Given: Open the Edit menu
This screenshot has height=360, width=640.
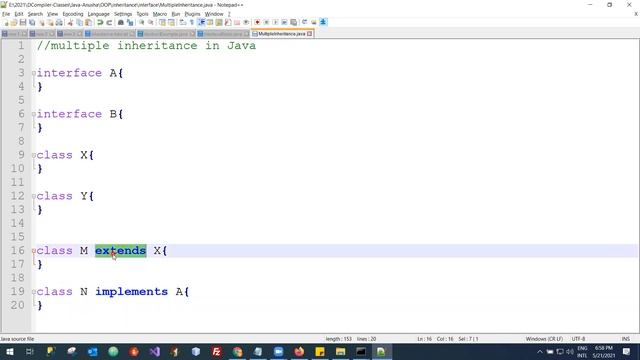Looking at the screenshot, I should point(19,14).
